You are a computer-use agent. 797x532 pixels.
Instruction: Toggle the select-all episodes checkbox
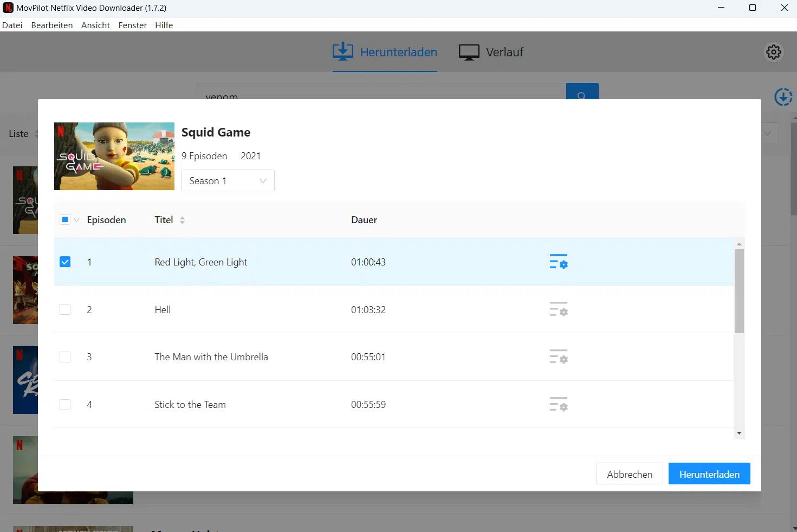click(65, 219)
